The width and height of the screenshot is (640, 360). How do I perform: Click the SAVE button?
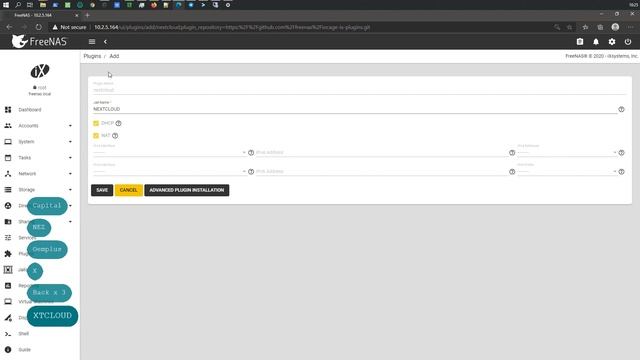[102, 190]
